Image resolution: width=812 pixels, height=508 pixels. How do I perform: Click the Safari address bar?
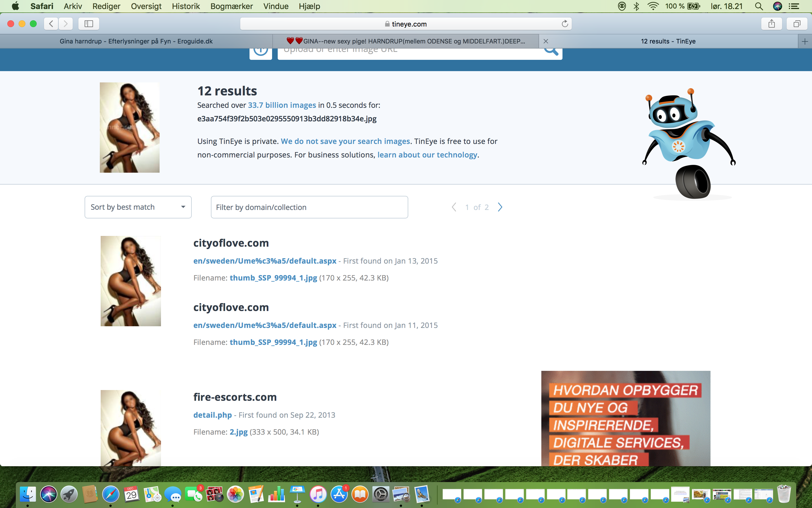coord(406,23)
